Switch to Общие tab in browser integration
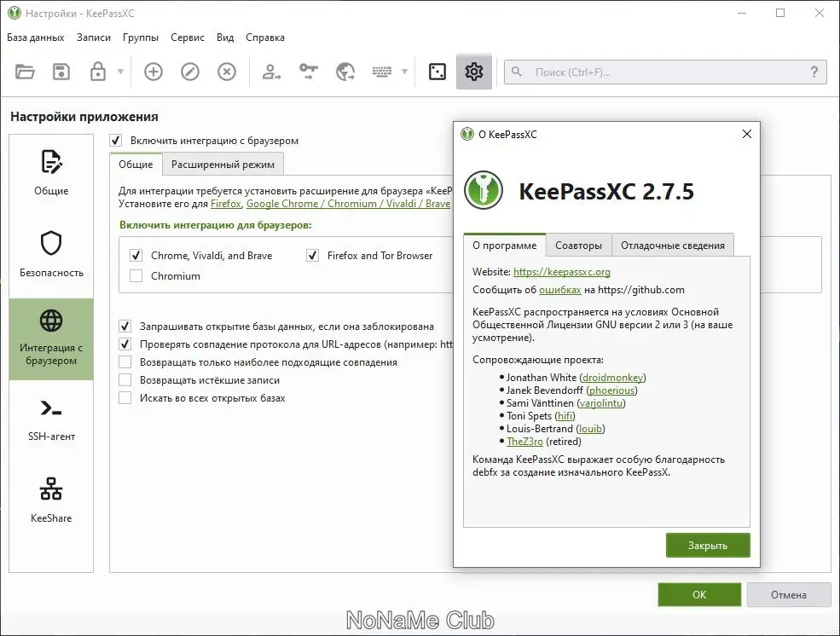Screen dimensions: 840x636 [136, 165]
